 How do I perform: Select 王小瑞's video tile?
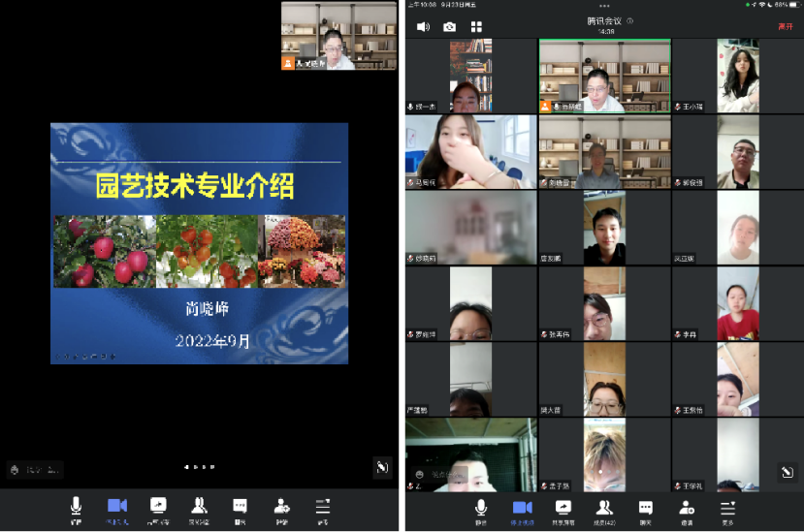point(737,76)
